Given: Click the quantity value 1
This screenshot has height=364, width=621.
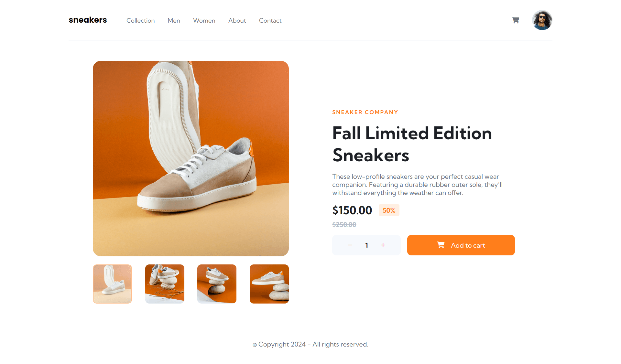Looking at the screenshot, I should click(366, 245).
